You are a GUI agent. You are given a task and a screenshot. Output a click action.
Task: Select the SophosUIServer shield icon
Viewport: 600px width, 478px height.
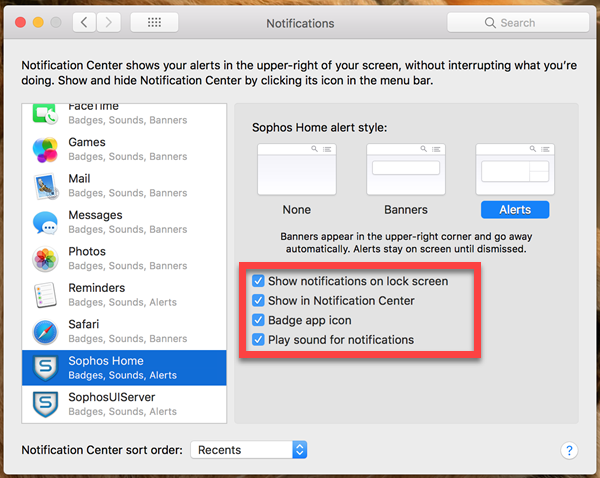45,403
